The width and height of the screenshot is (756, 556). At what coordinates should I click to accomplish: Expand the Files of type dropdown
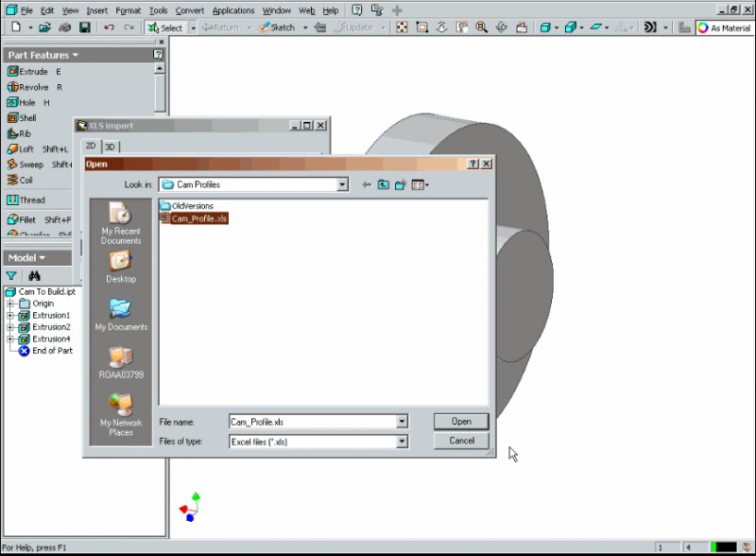402,442
